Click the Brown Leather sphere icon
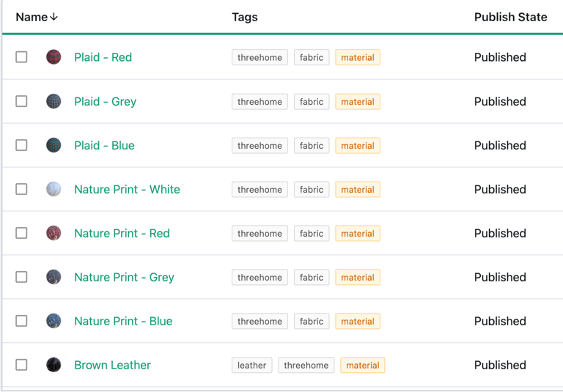The image size is (563, 392). (x=54, y=365)
